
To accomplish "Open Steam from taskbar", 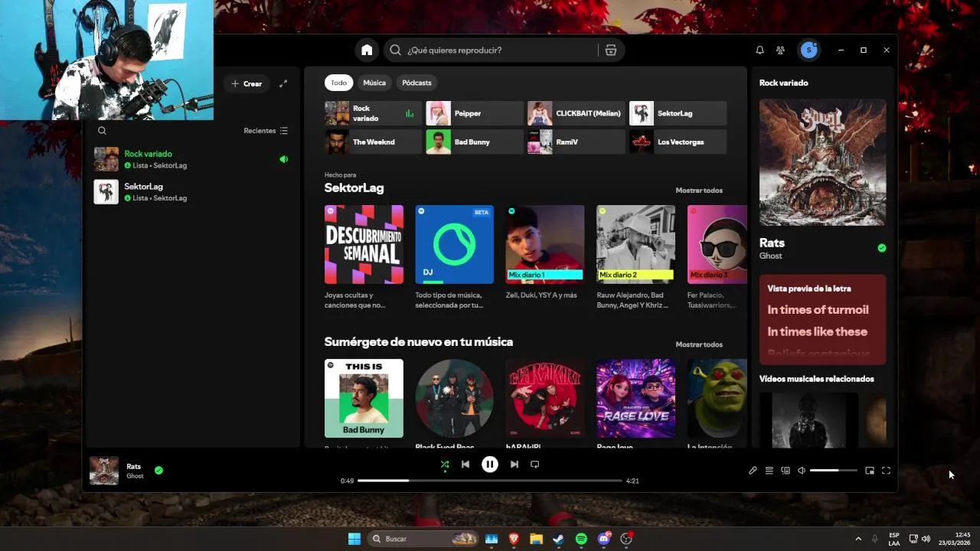I will coord(559,539).
